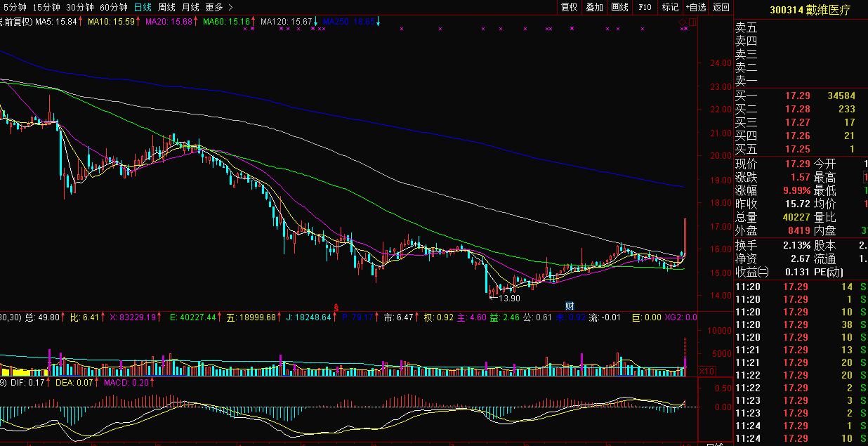Click the chevron arrow after 更多
868x446 pixels.
231,7
